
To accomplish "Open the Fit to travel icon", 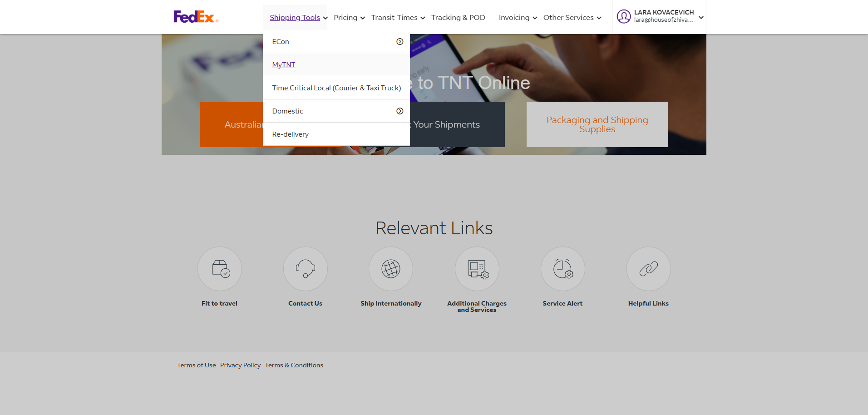I will click(220, 269).
